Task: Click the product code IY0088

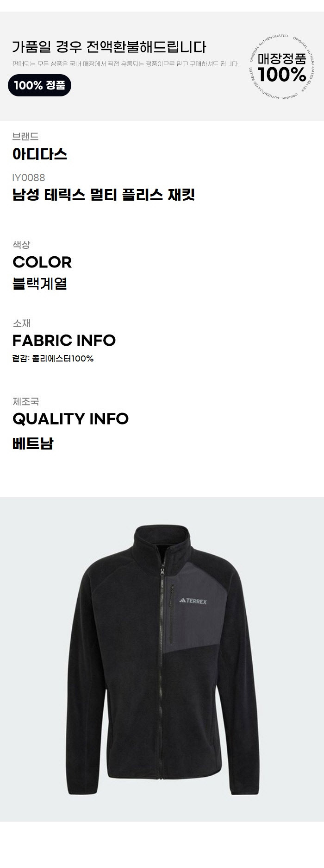Action: tap(29, 177)
